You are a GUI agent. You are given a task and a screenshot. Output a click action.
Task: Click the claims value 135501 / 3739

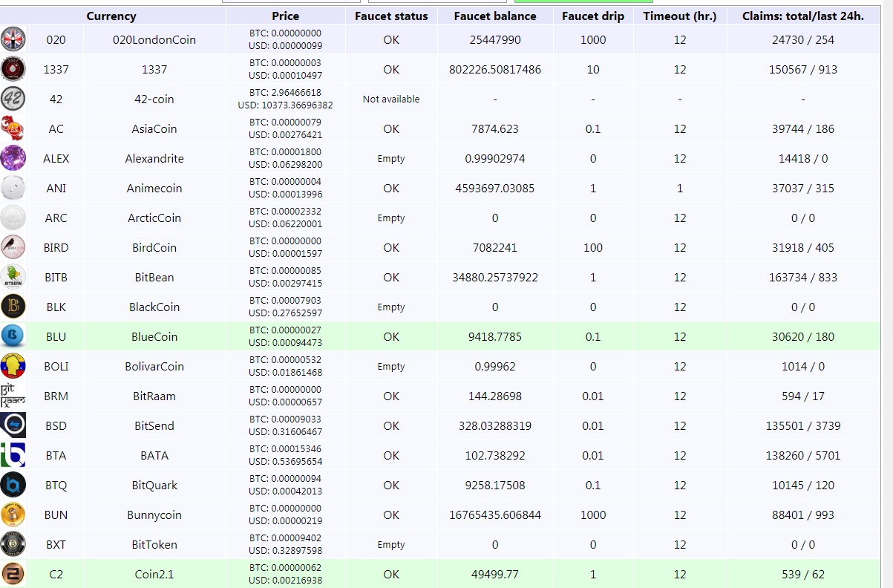pos(803,425)
